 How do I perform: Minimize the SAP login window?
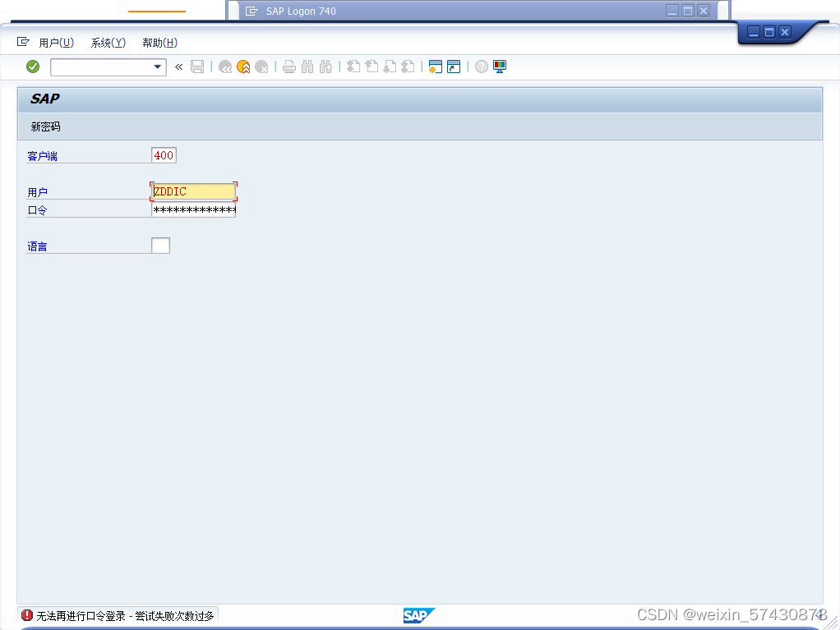point(753,32)
